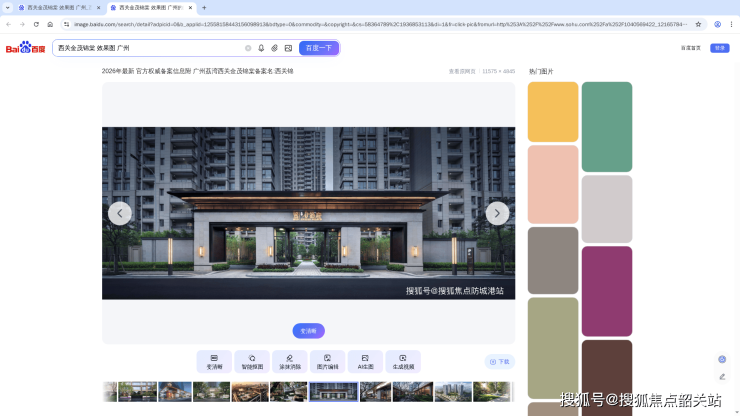The image size is (740, 416).
Task: Select the city skyline thumbnail in the filmstrip
Action: click(x=453, y=392)
